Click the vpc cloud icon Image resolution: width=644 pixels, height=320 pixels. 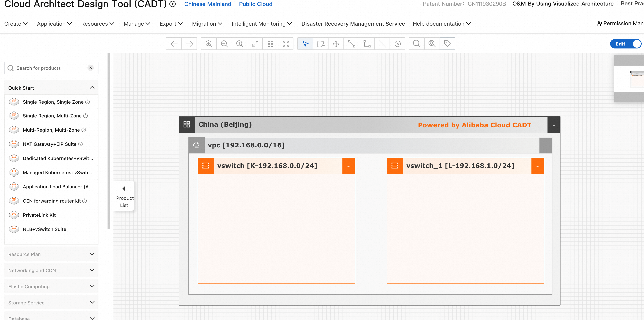coord(196,145)
